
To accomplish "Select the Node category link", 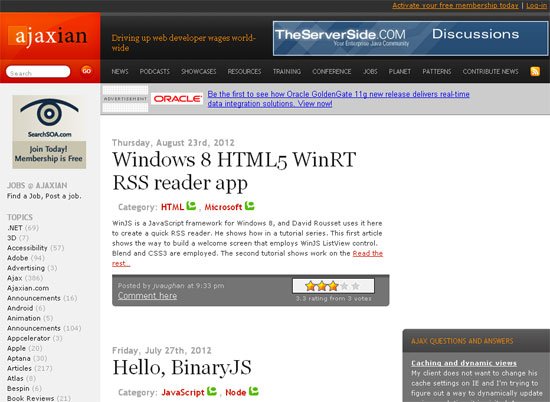I will coord(236,392).
